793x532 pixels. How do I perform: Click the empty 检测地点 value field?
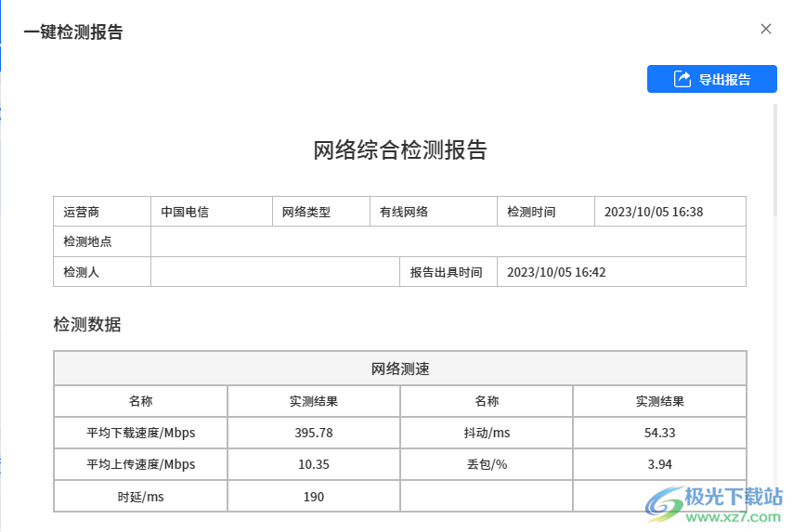tap(448, 241)
